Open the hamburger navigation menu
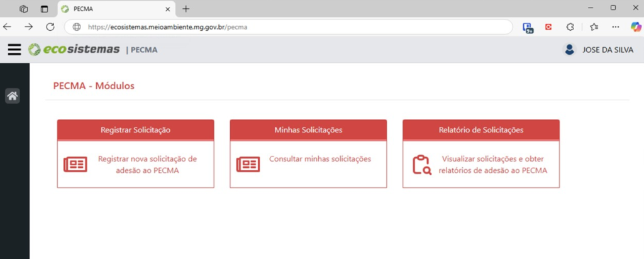The height and width of the screenshot is (259, 644). coord(14,50)
